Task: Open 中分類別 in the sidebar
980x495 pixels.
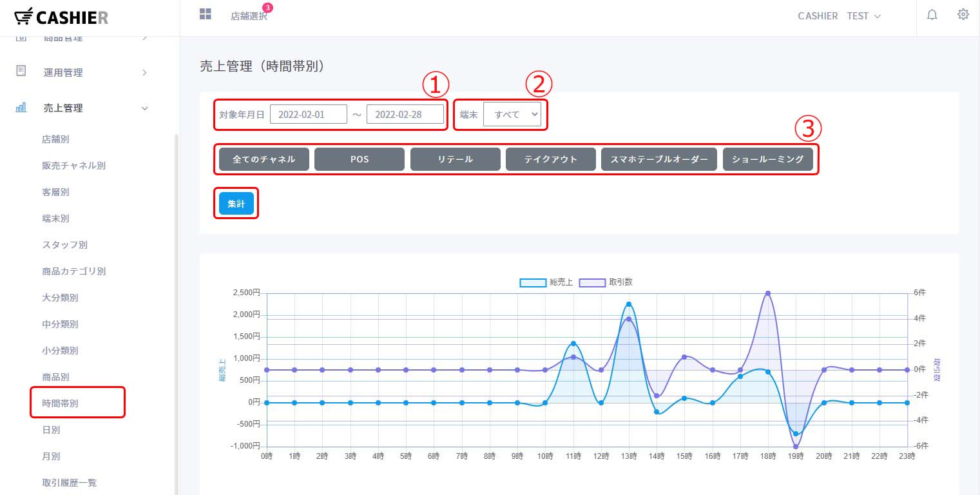Action: tap(60, 324)
